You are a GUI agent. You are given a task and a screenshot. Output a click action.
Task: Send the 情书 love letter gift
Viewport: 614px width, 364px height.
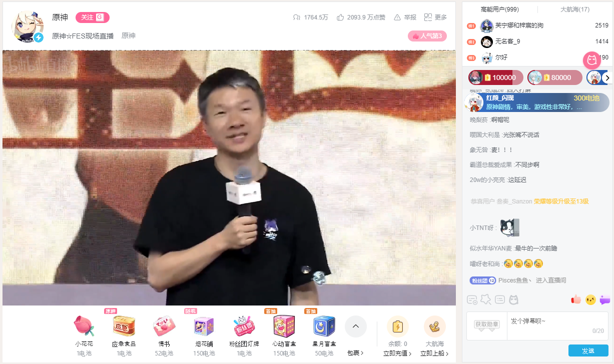(x=164, y=325)
